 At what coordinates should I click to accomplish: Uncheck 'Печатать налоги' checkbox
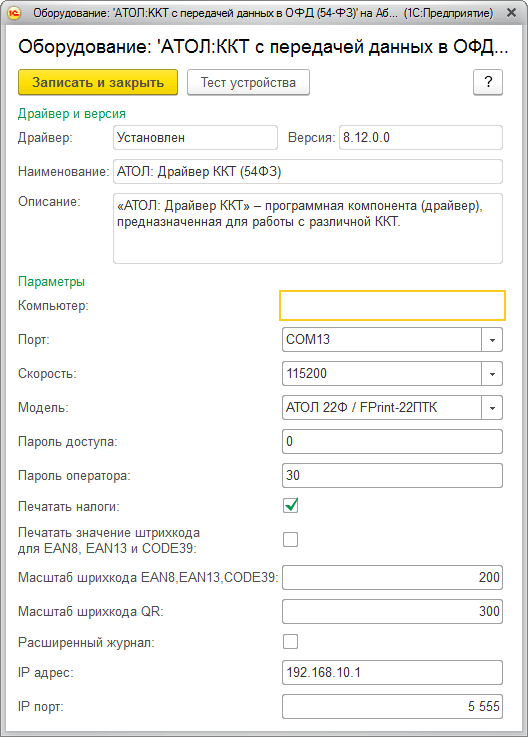coord(291,506)
